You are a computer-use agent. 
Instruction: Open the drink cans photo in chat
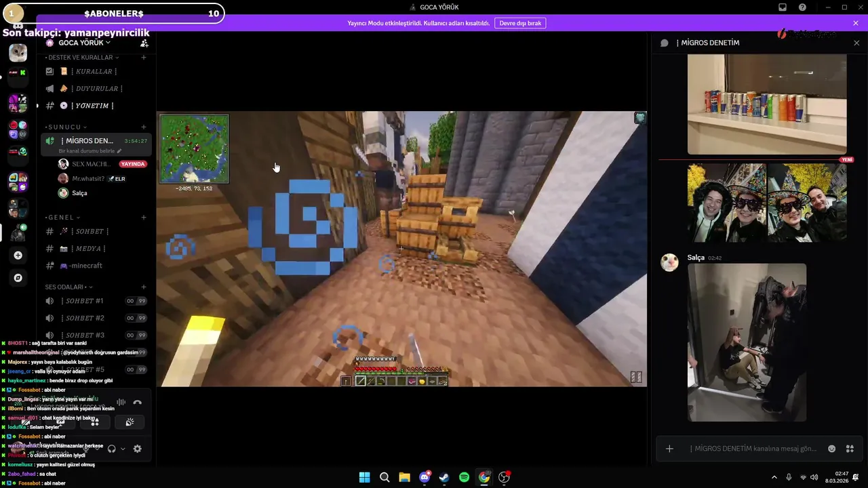(767, 104)
